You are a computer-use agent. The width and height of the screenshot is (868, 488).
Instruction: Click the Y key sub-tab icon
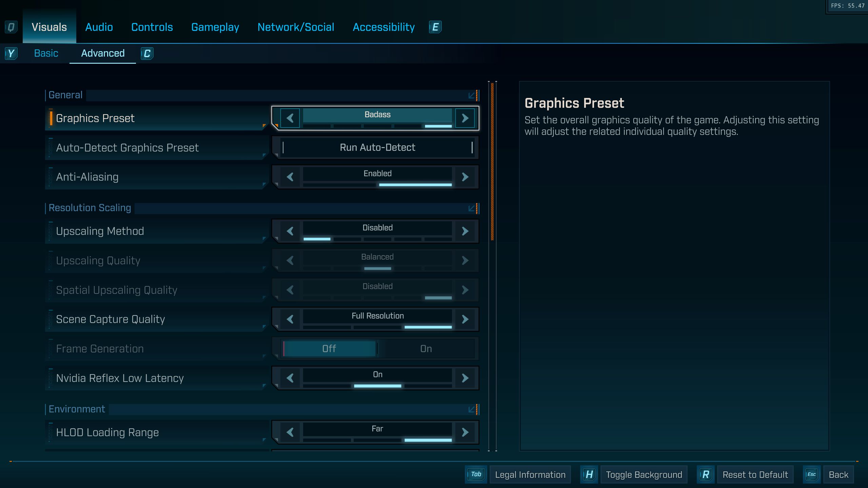point(11,54)
